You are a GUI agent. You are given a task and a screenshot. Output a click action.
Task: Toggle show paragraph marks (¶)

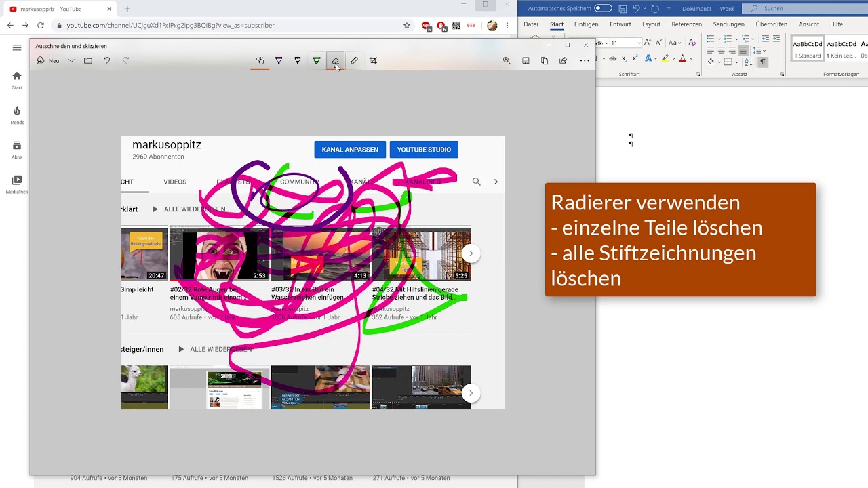(x=763, y=62)
